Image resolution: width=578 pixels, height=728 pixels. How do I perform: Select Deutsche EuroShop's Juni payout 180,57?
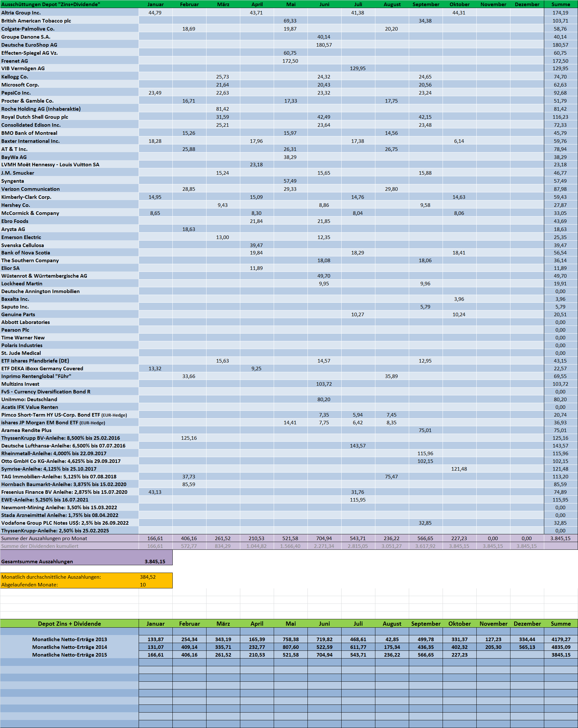[324, 45]
